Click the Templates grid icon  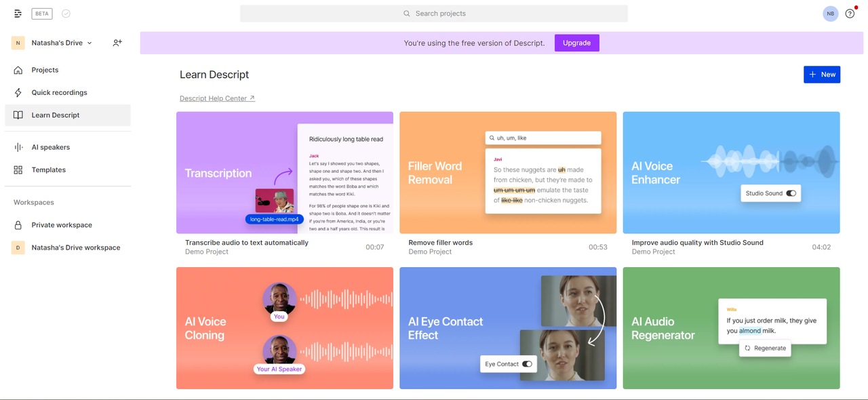pyautogui.click(x=18, y=170)
